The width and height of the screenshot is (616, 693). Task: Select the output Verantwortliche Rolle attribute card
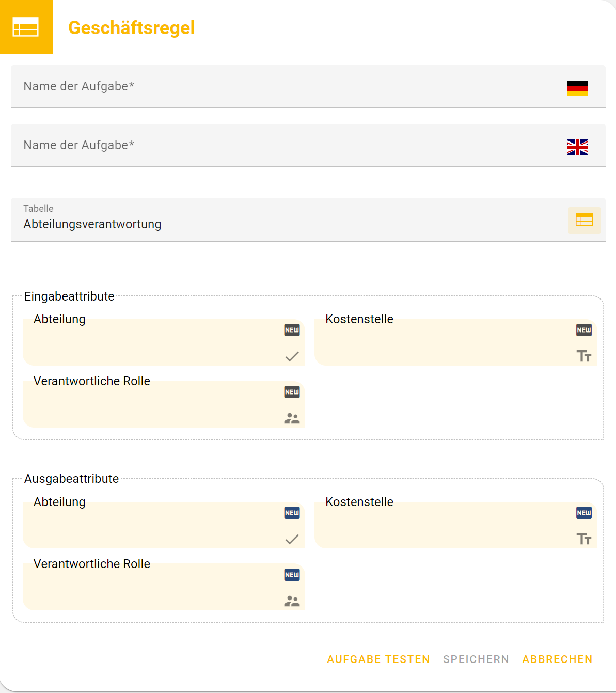tap(155, 588)
